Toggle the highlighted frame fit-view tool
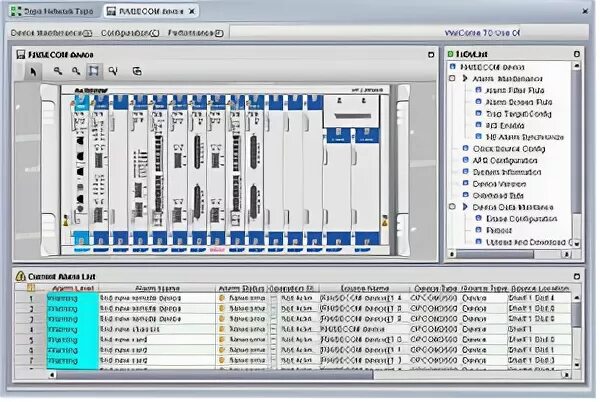This screenshot has width=600, height=402. pos(94,71)
